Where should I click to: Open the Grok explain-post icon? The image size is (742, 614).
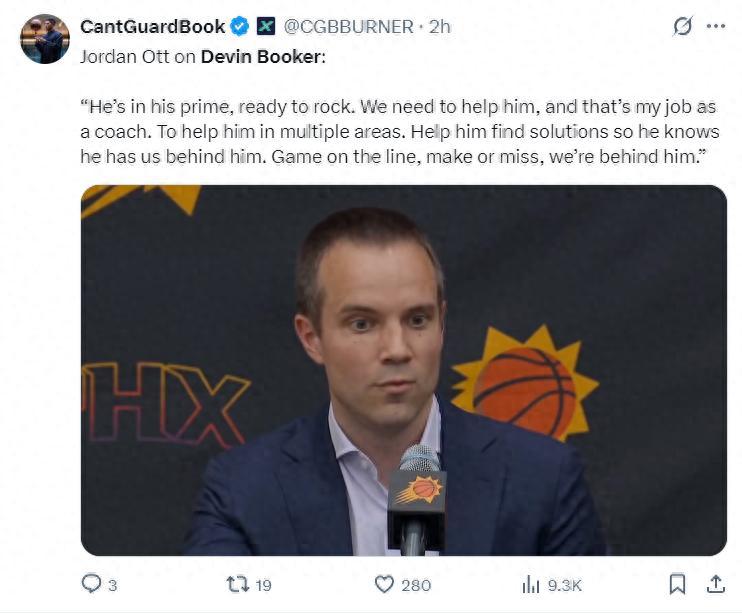click(683, 27)
